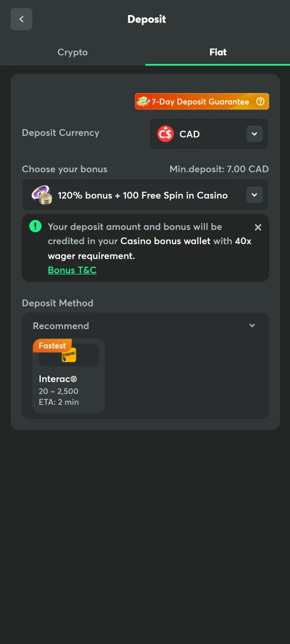Click the green info icon in bonus notice
This screenshot has width=290, height=644.
(35, 226)
